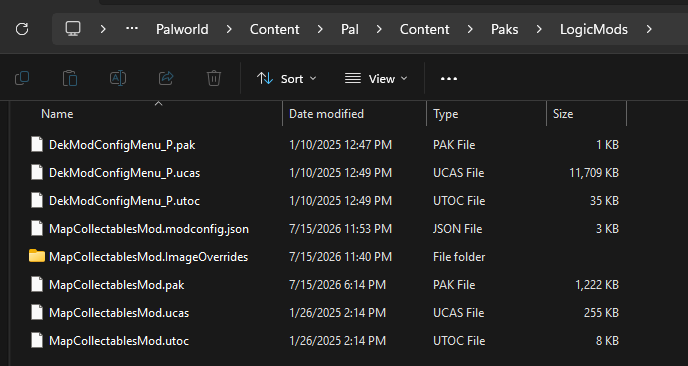This screenshot has height=366, width=688.
Task: Click the yellow folder icon of ImageOverrides
Action: tap(37, 256)
